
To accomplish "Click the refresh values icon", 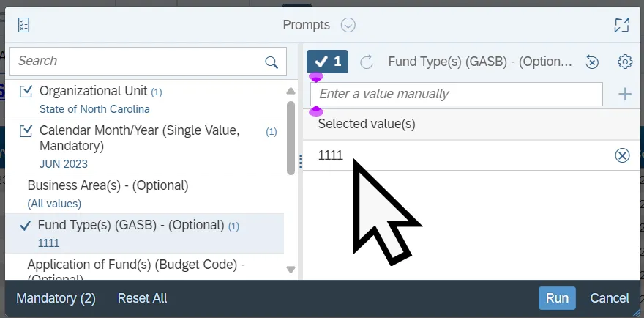I will tap(367, 62).
